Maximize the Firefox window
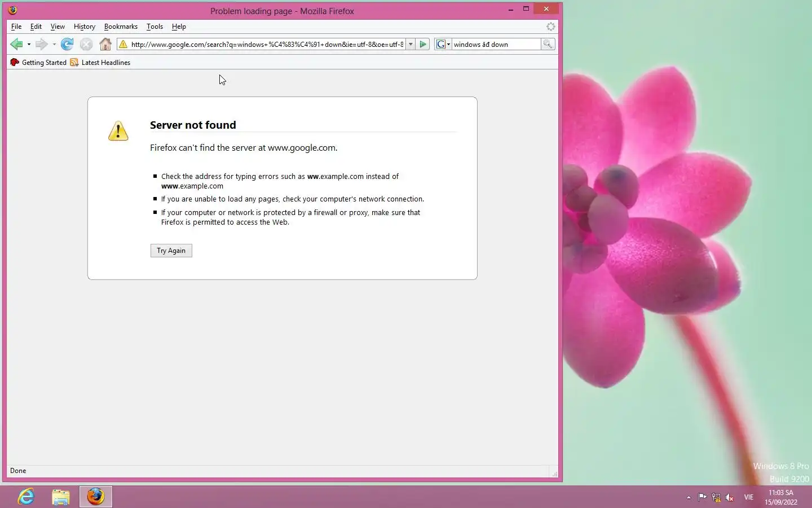The height and width of the screenshot is (508, 812). 526,9
